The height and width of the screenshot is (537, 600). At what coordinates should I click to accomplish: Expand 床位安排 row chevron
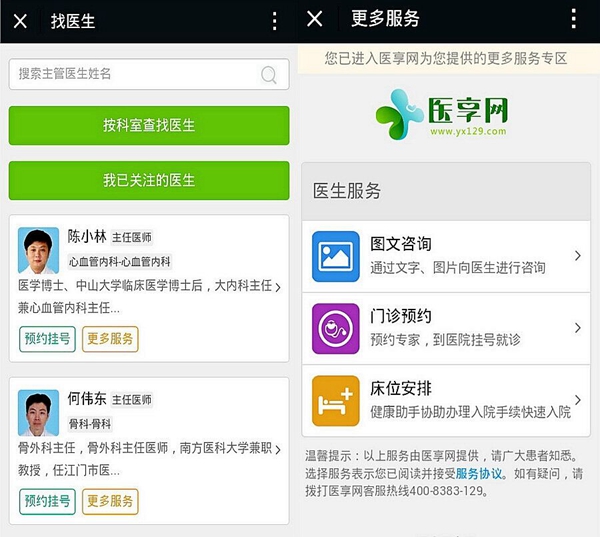click(578, 400)
